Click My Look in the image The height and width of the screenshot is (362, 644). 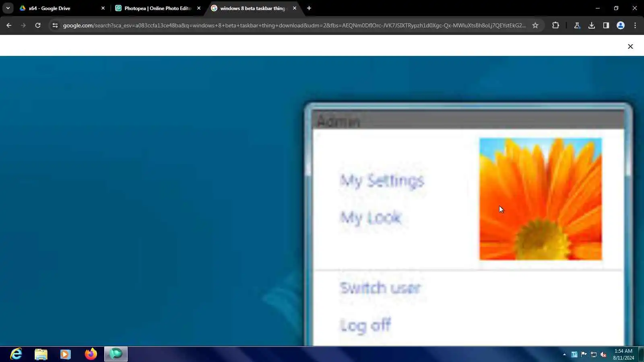371,218
